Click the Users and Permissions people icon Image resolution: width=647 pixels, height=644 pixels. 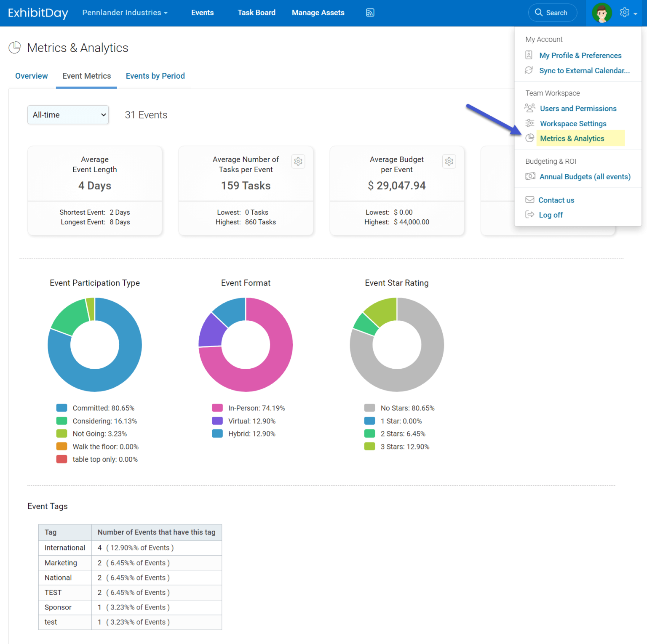click(x=529, y=108)
